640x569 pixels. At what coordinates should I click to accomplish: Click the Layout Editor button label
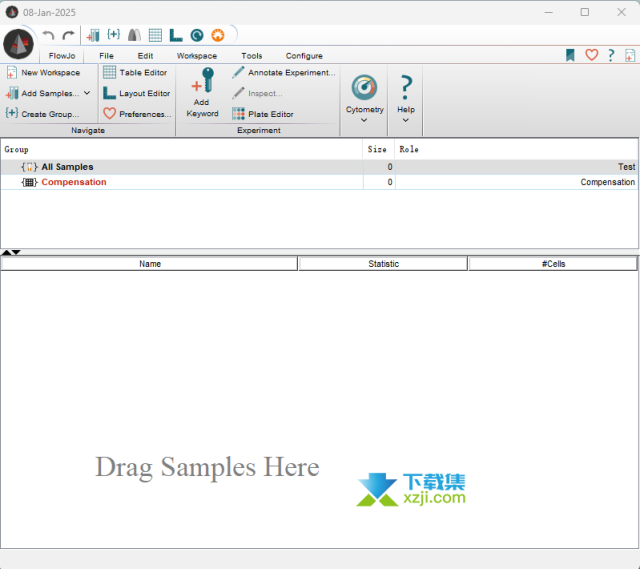point(144,93)
